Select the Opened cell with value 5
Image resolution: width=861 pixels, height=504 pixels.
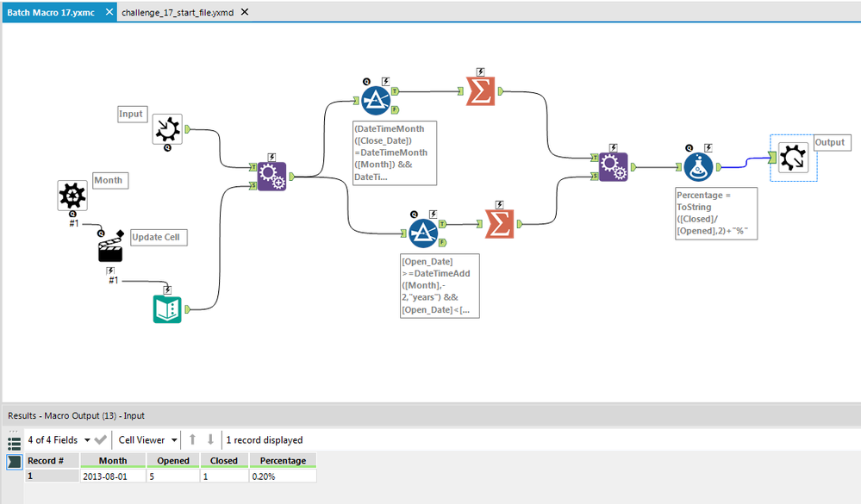(173, 476)
